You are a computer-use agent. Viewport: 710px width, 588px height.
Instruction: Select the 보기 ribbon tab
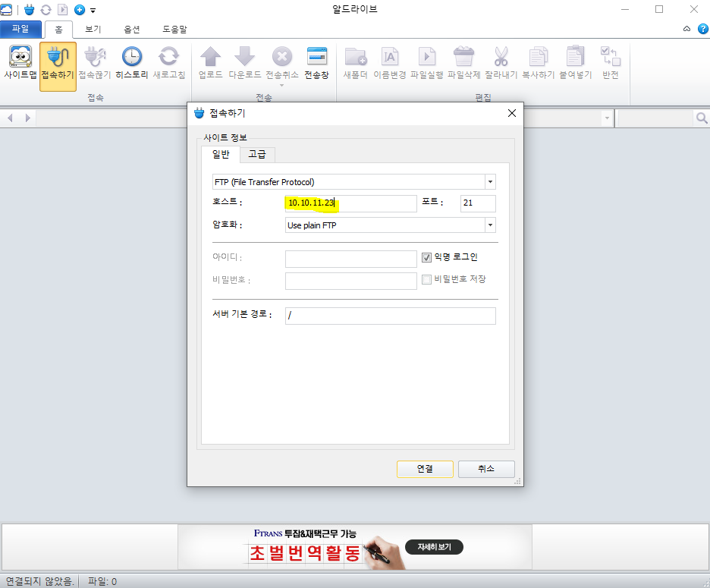click(x=93, y=30)
